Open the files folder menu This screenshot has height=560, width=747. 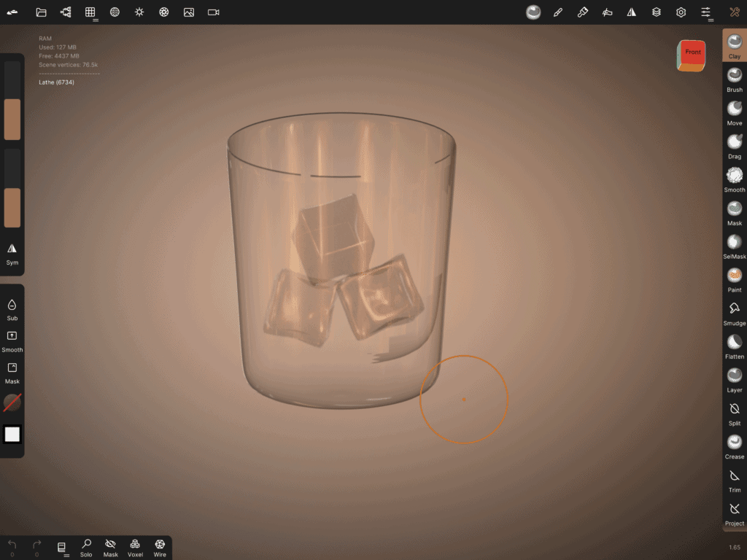(x=41, y=12)
